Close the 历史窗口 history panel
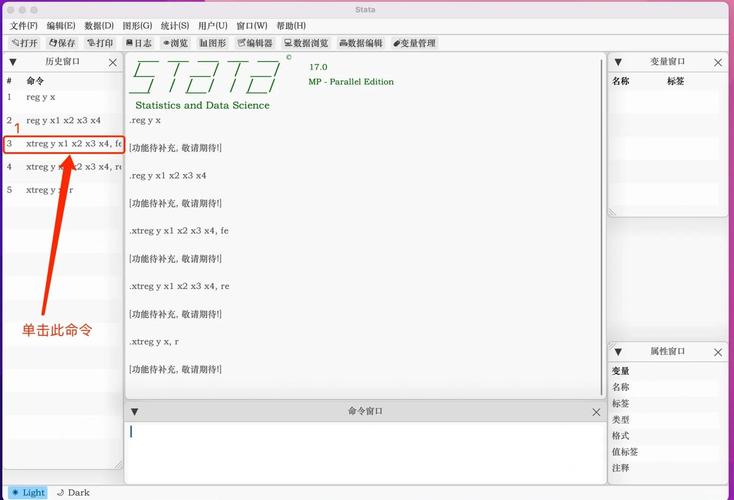Screen dimensions: 734x500 coord(113,62)
